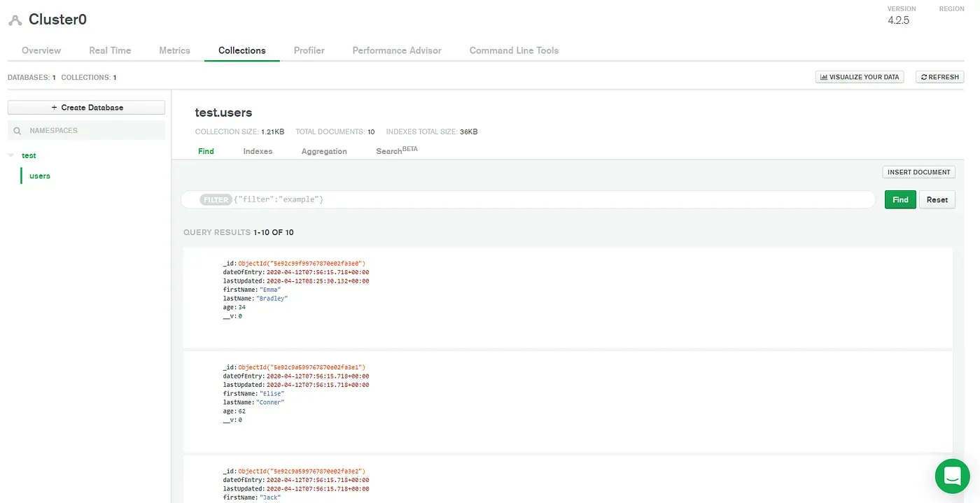Viewport: 980px width, 503px height.
Task: Click age value 34
Action: 241,307
